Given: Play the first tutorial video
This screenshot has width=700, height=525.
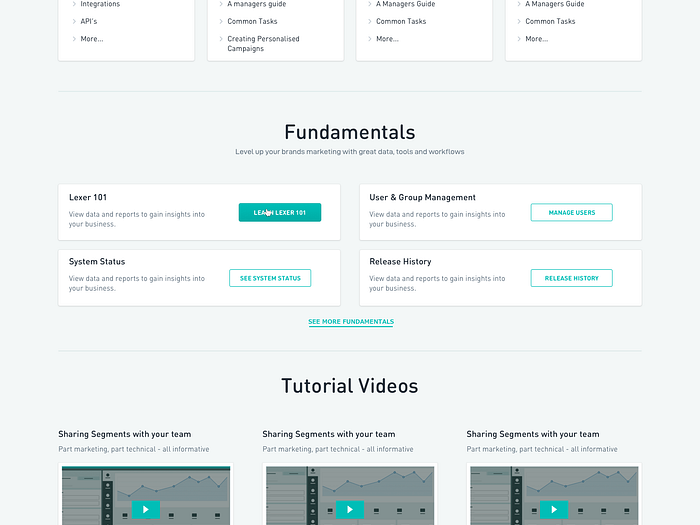Looking at the screenshot, I should [146, 509].
